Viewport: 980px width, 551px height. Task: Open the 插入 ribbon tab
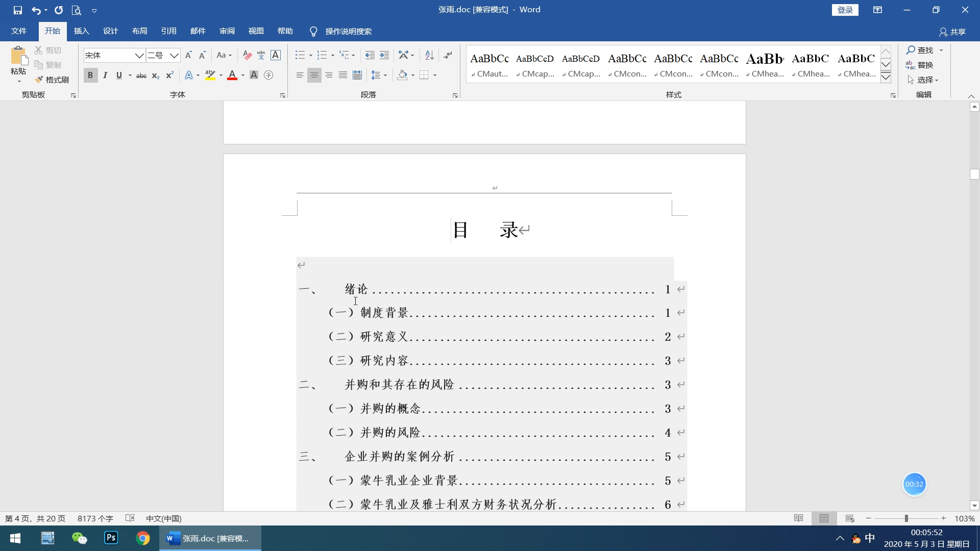point(81,31)
